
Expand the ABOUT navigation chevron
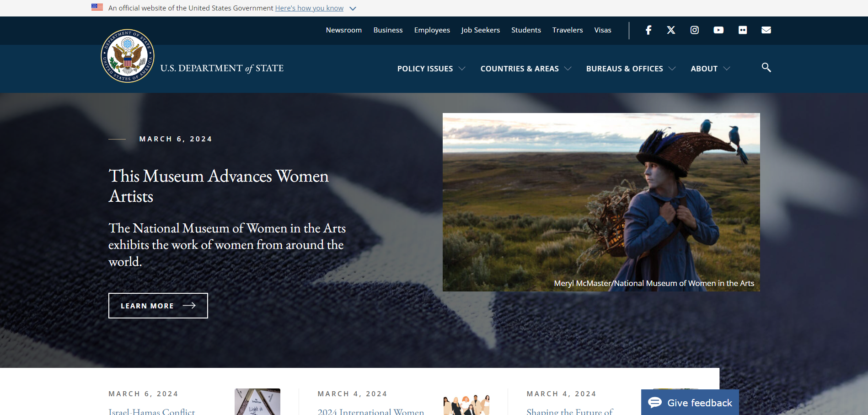[728, 68]
